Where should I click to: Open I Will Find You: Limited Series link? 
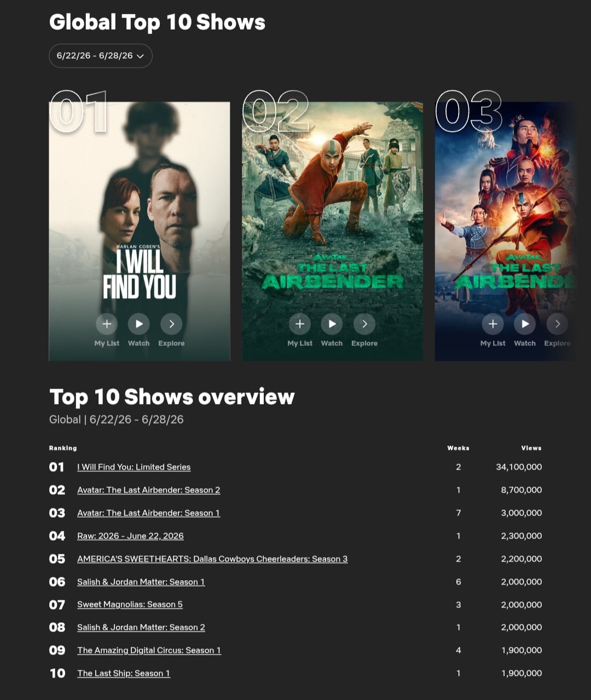click(x=134, y=467)
